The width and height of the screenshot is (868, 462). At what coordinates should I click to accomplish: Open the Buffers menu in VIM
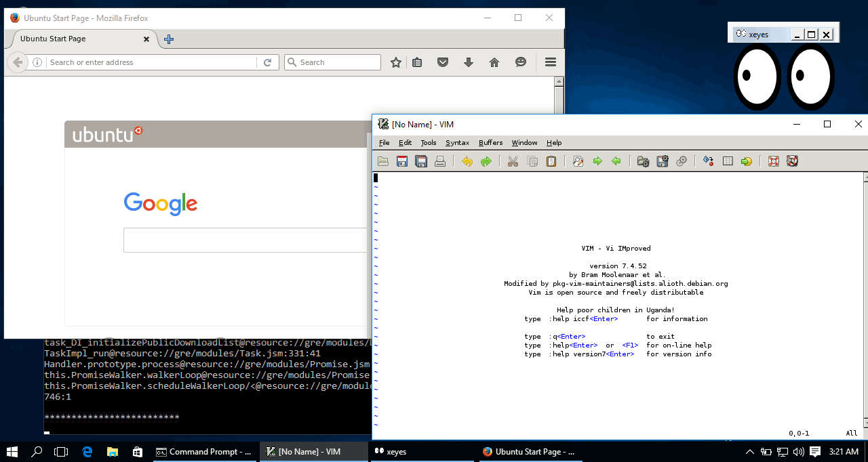490,143
